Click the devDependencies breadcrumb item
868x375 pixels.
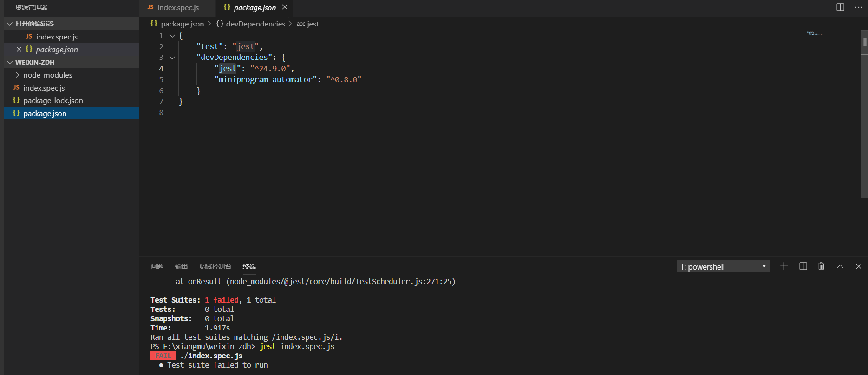(x=255, y=24)
